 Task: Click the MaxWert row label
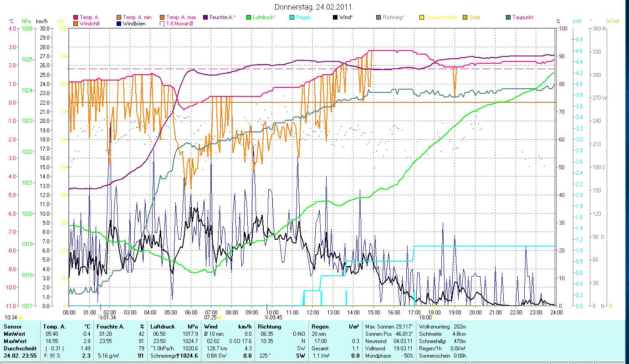[15, 341]
